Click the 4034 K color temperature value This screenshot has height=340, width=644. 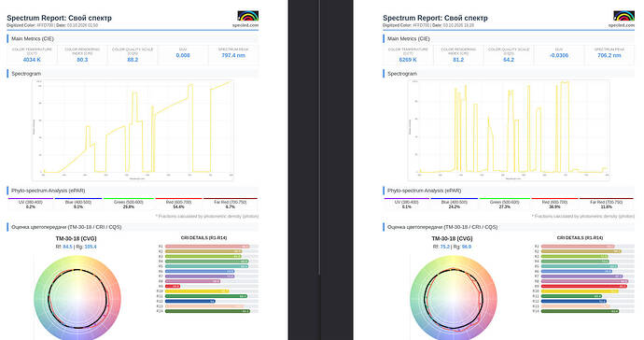pyautogui.click(x=32, y=60)
